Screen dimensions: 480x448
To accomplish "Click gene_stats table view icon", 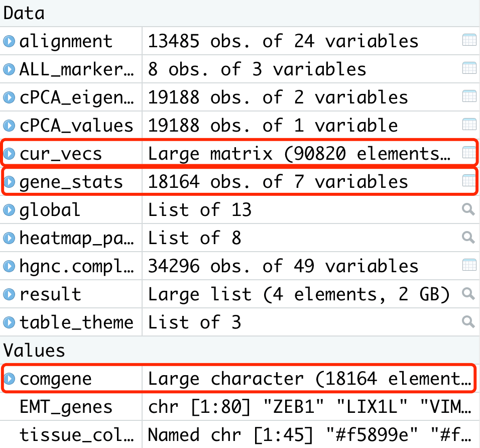I will click(469, 181).
